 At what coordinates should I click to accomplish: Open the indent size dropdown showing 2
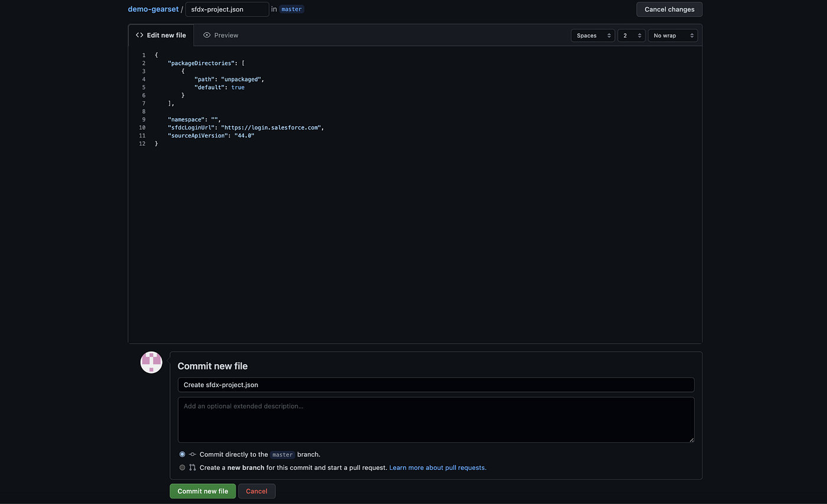[631, 35]
